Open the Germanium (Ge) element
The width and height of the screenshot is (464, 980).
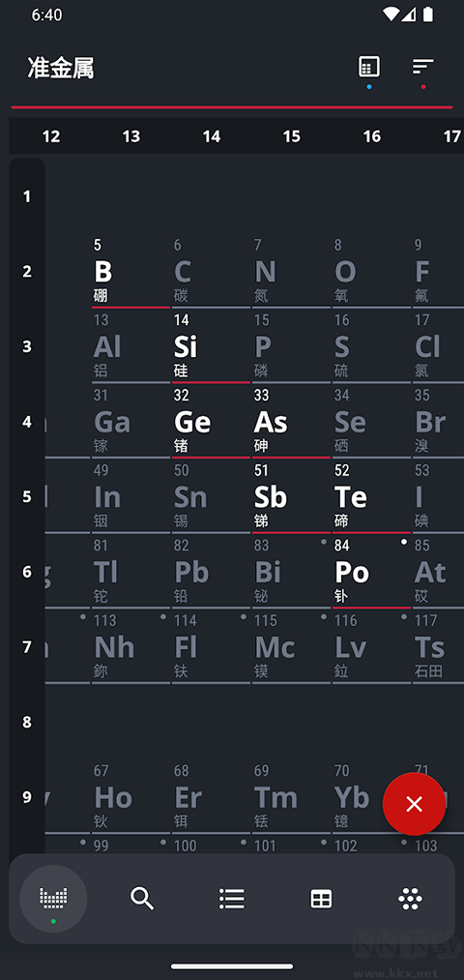(211, 421)
